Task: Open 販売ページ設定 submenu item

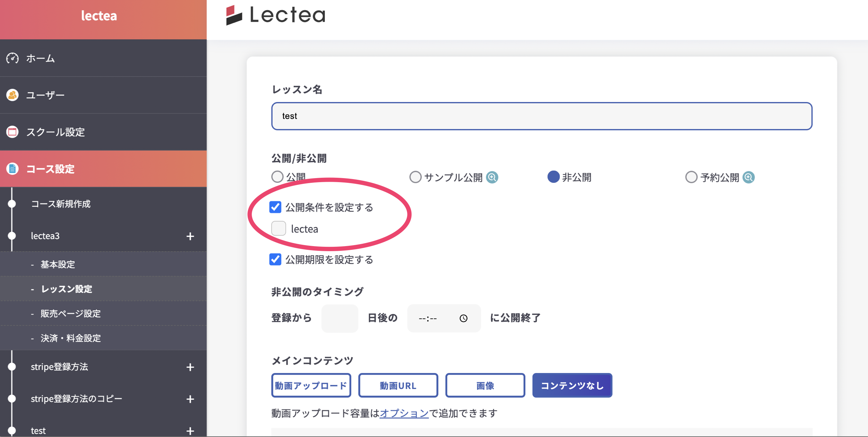Action: tap(70, 313)
